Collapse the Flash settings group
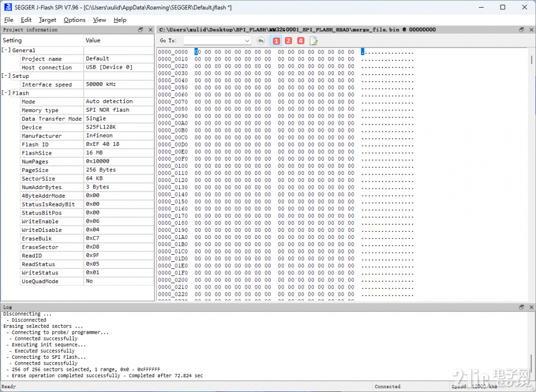536x392 pixels. tap(6, 93)
